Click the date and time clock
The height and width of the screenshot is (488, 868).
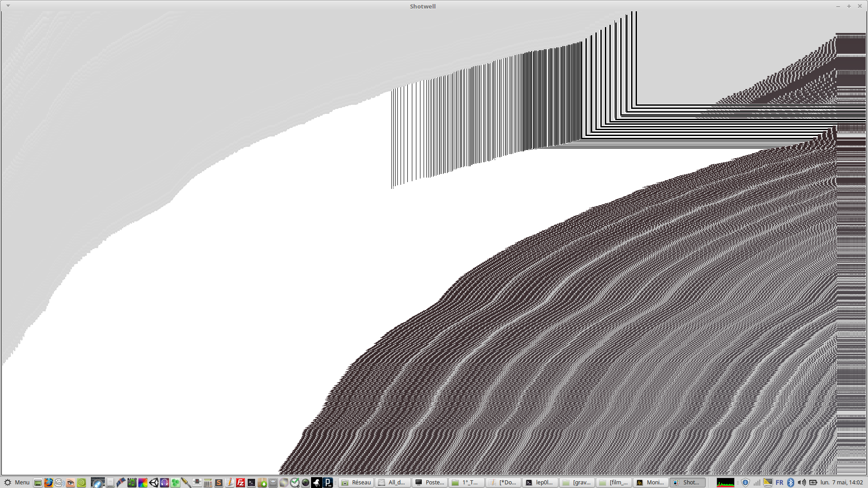pos(841,483)
